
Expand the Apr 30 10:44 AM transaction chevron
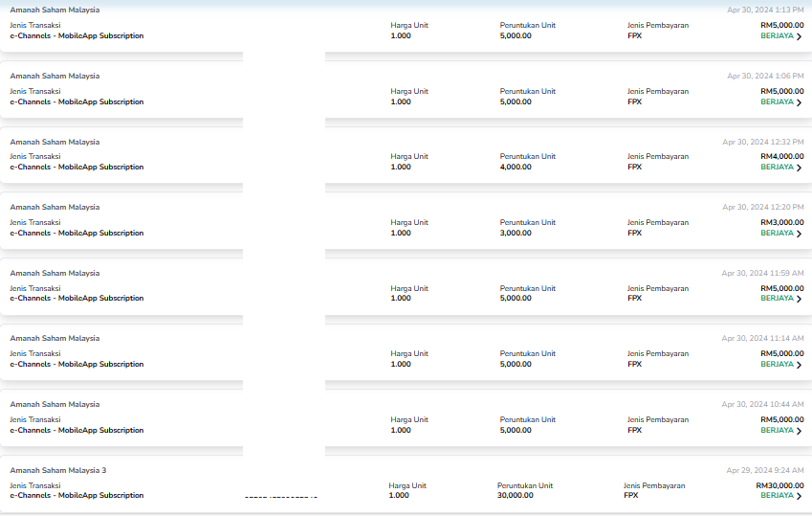pos(799,431)
